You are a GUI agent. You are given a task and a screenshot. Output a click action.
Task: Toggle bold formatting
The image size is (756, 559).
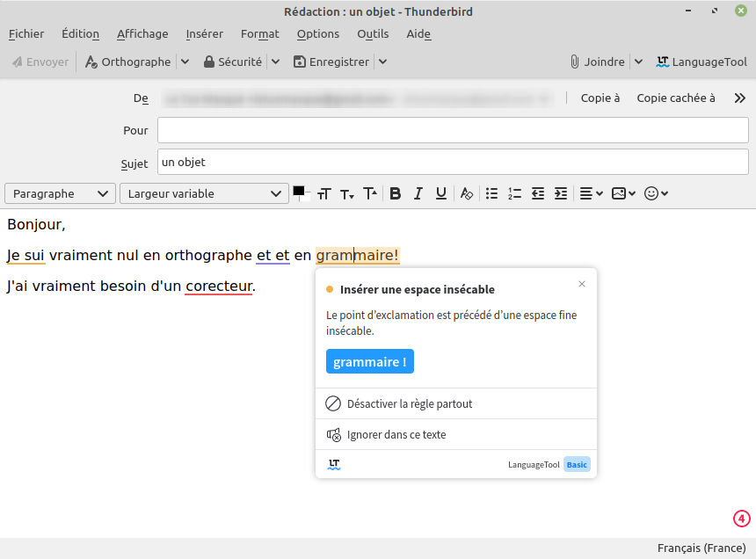pos(396,193)
